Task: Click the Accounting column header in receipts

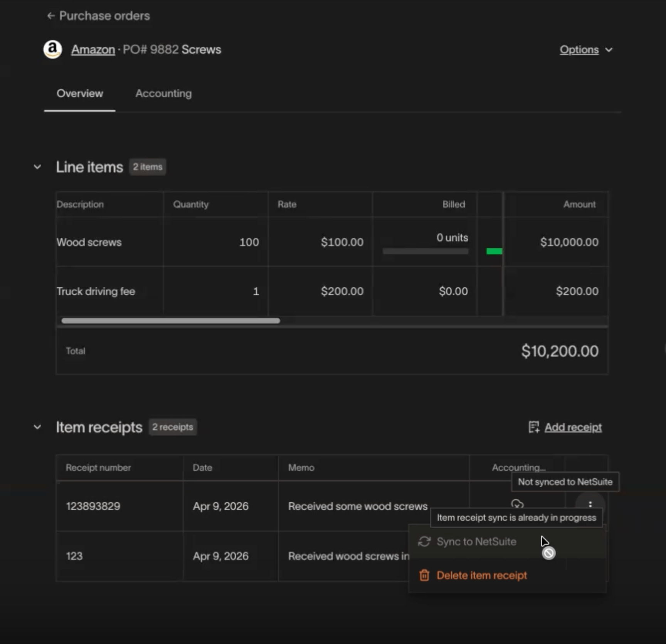Action: tap(518, 468)
